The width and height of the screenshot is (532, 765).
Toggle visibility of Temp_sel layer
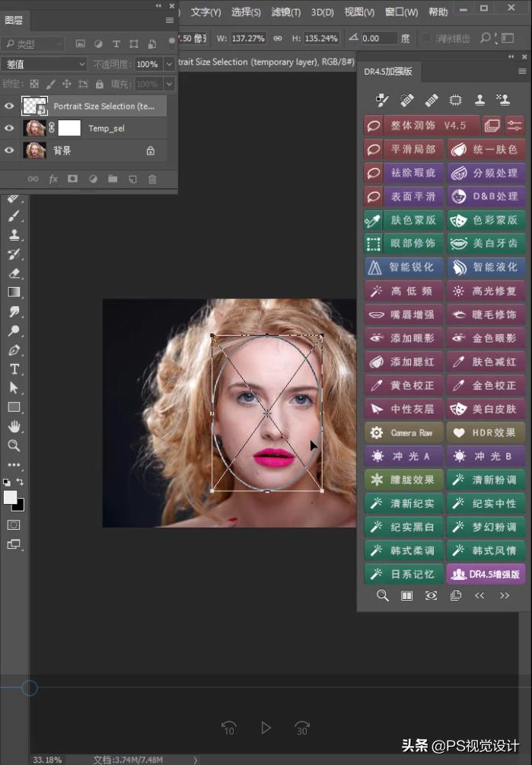coord(9,129)
